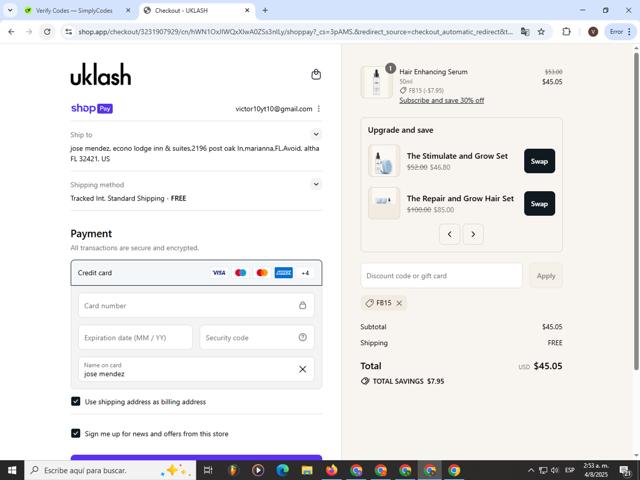This screenshot has width=640, height=480.
Task: Open the Extensions menu
Action: [566, 31]
